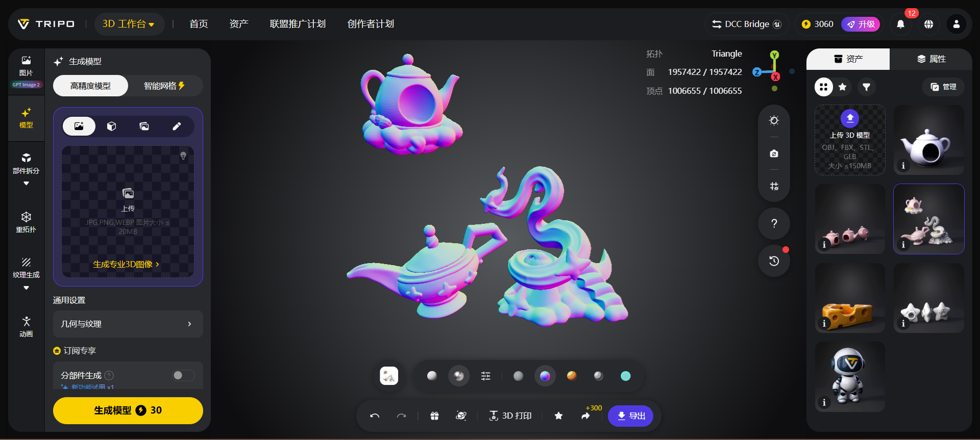Toggle the grid icon in viewport toolbar
Viewport: 980px width, 440px height.
point(774,186)
